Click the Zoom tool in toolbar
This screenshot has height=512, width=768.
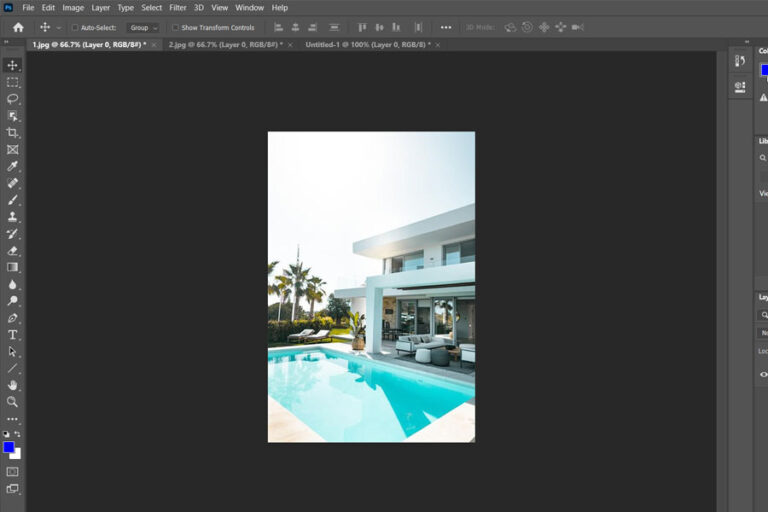click(13, 402)
